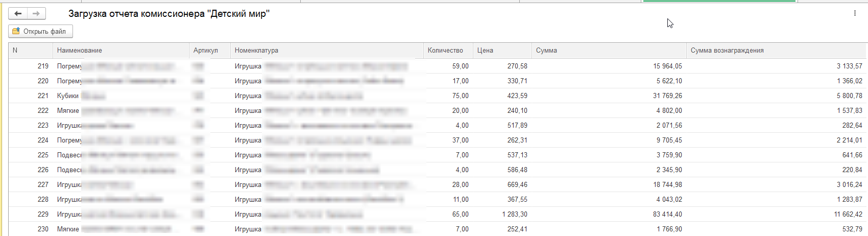The image size is (868, 236).
Task: Click the Количество column header
Action: [x=448, y=50]
